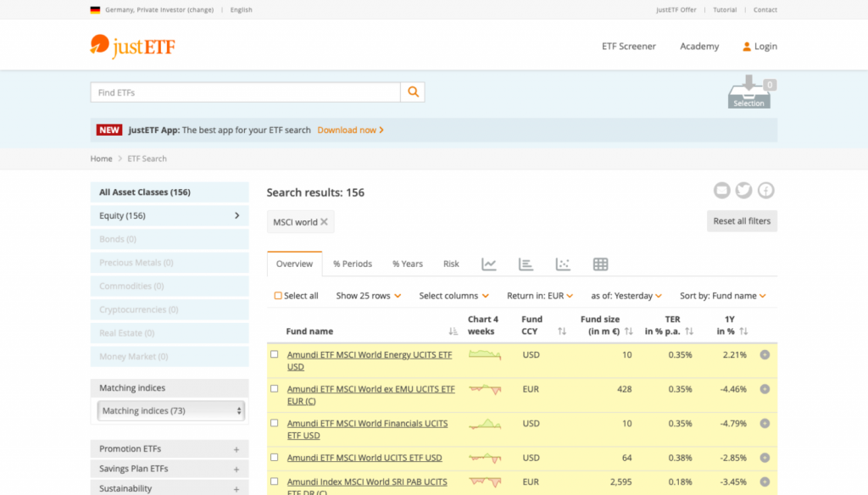Change language from English

click(x=242, y=10)
